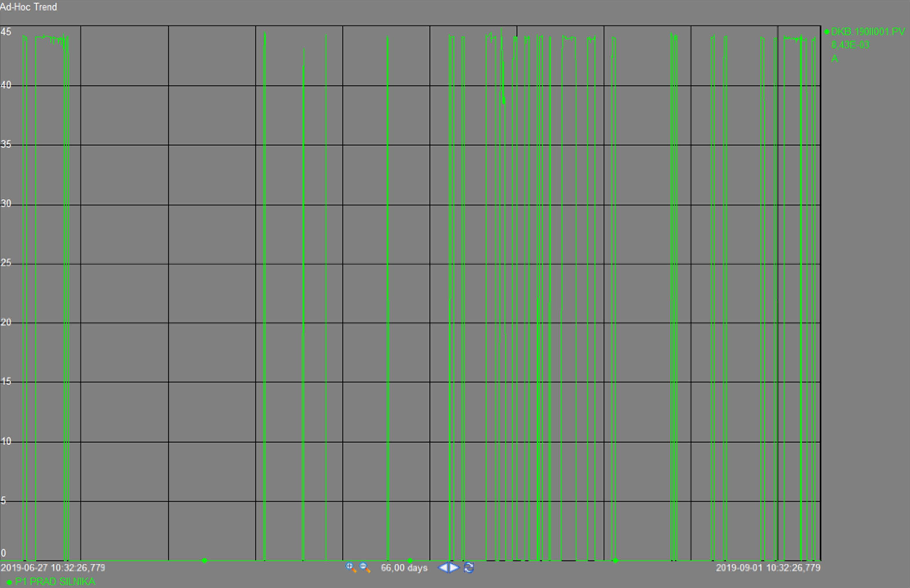The image size is (910, 588).
Task: Refresh the trend with the reload icon
Action: [x=469, y=568]
